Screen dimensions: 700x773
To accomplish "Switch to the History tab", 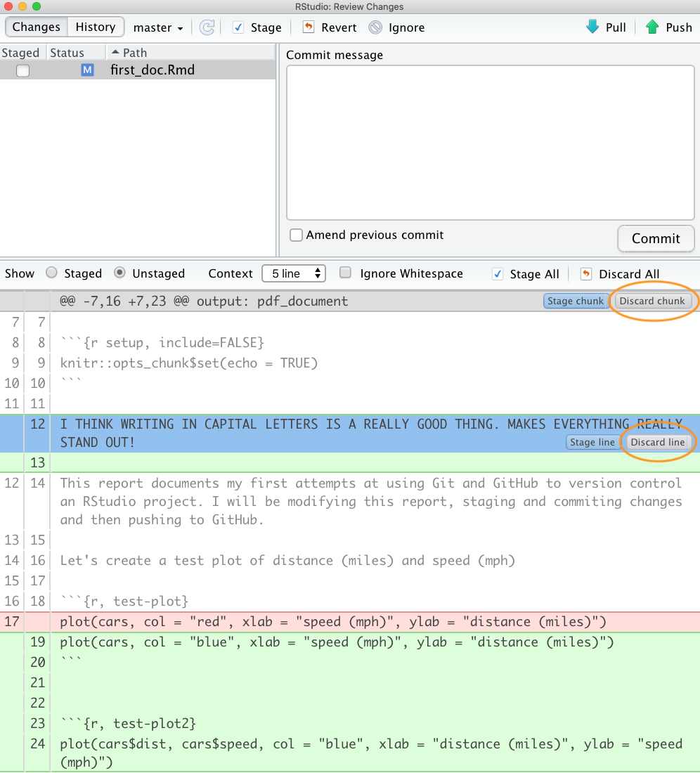I will [95, 27].
